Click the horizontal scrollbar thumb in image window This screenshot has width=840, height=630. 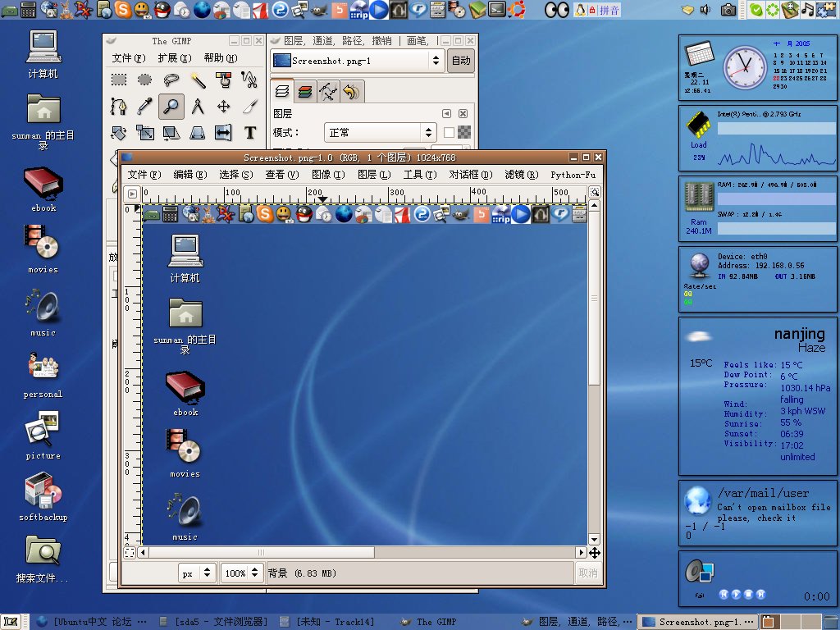261,552
